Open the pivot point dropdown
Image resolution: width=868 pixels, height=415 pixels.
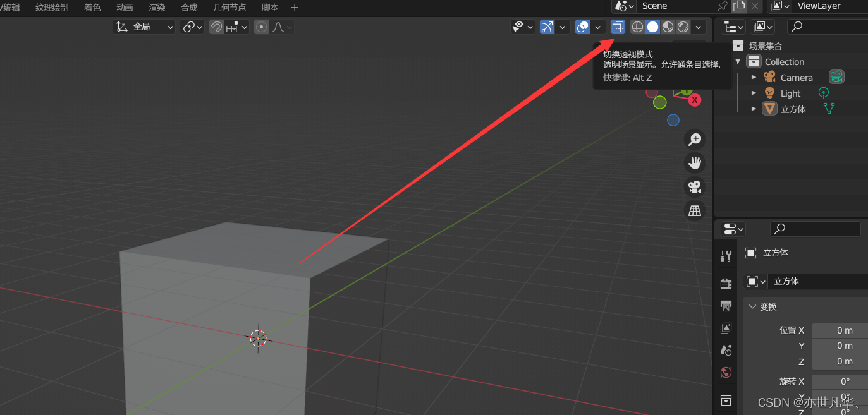[x=192, y=27]
